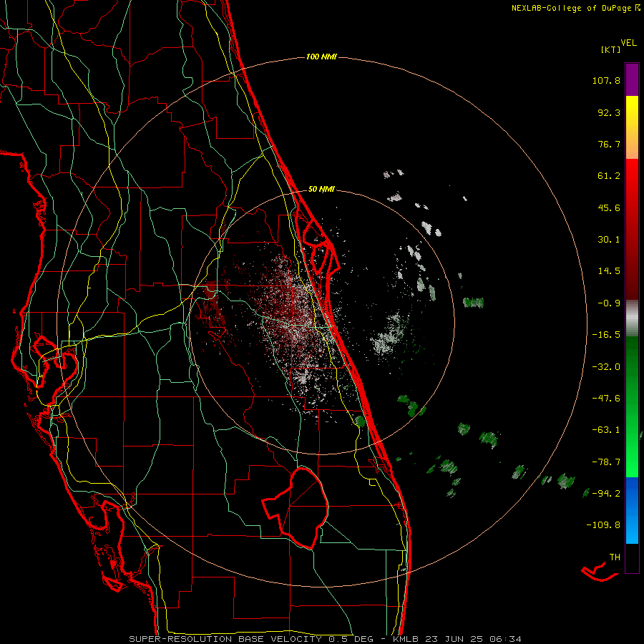Click the 61.2 legend value
The image size is (644, 644).
pyautogui.click(x=609, y=176)
